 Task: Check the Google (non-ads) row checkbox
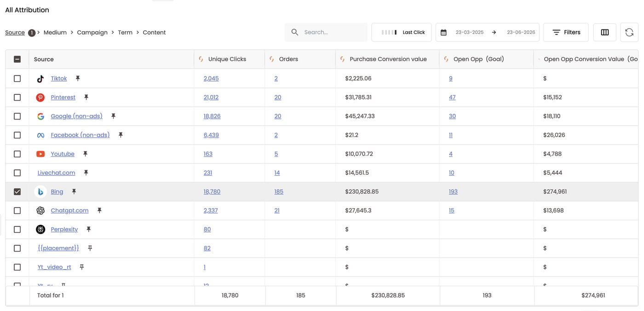coord(17,116)
